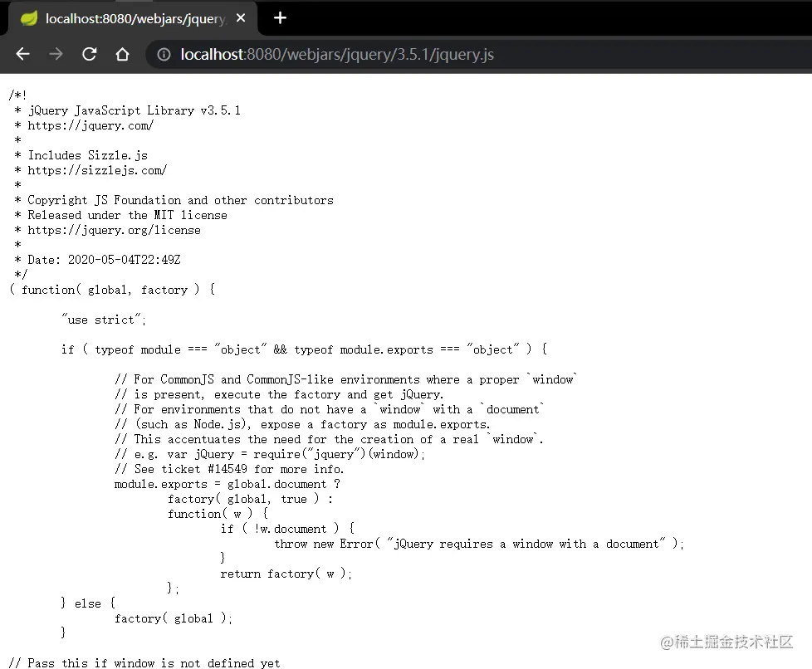This screenshot has width=812, height=669.
Task: Close the localhost:8080 jquery tab
Action: [x=240, y=18]
